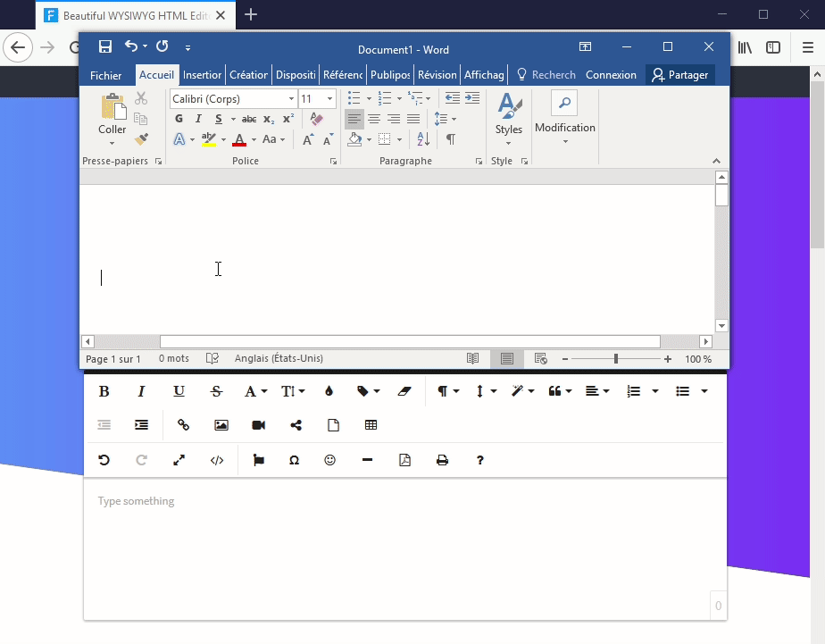Toggle bold formatting in the editor

point(104,391)
